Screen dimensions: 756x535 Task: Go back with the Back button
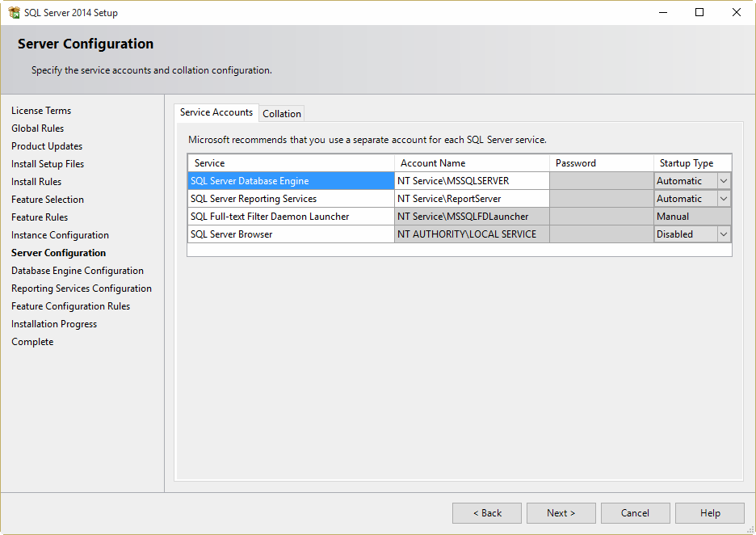tap(486, 513)
